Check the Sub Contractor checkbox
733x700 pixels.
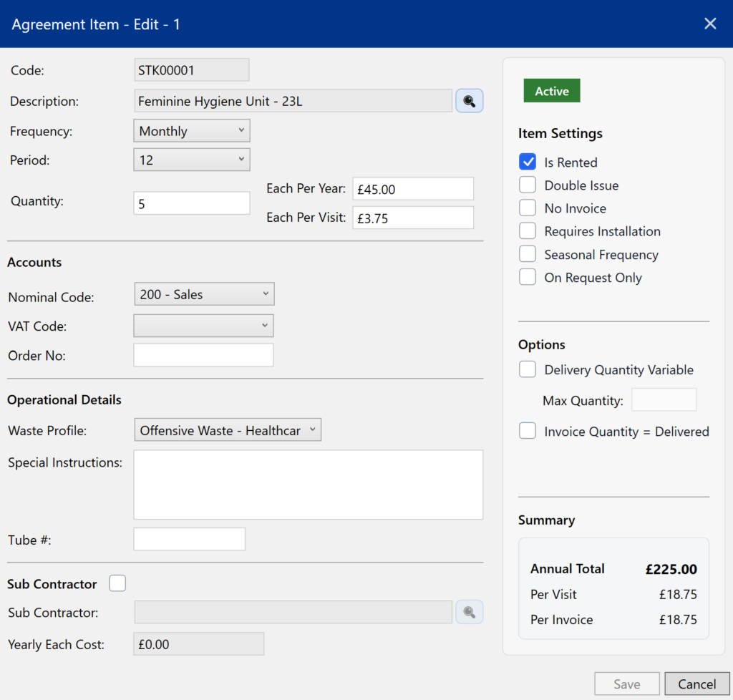tap(117, 584)
